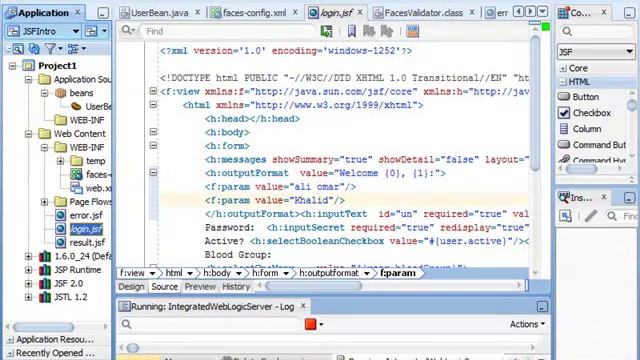Image resolution: width=640 pixels, height=360 pixels.
Task: Open the f:view breadcrumb dropdown
Action: [152, 273]
